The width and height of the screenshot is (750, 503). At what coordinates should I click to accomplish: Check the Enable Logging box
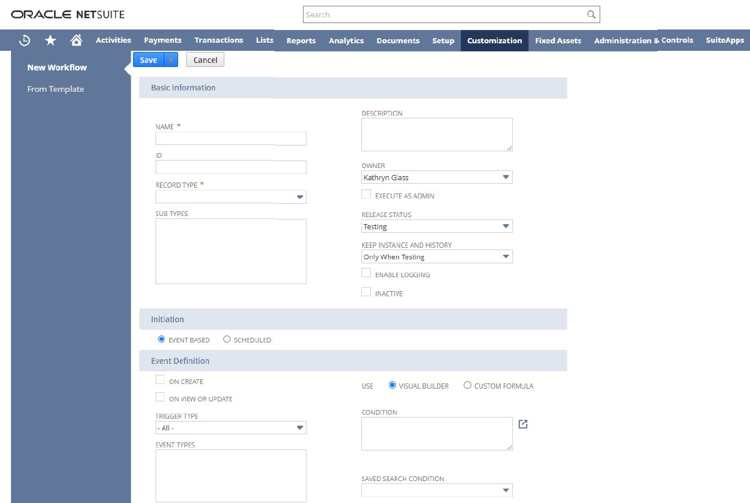coord(366,273)
